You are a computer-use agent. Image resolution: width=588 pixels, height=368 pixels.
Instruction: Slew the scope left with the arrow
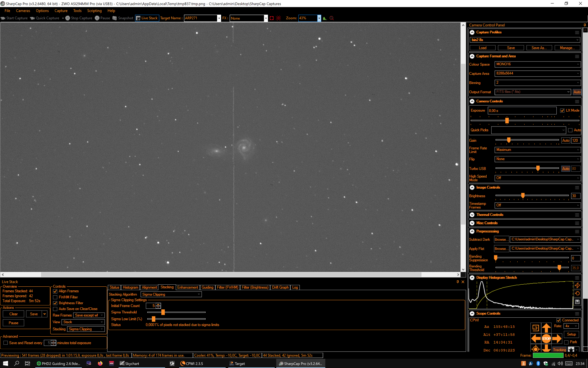pyautogui.click(x=536, y=338)
